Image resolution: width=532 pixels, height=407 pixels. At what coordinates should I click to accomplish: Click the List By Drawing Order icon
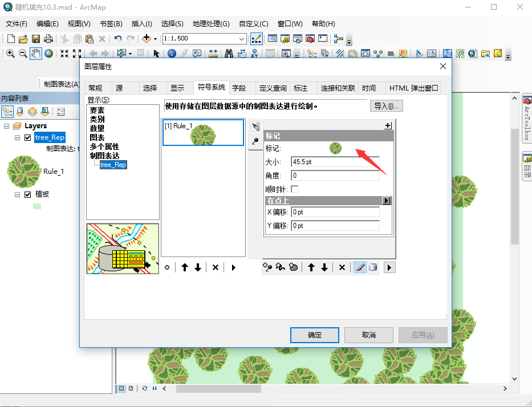click(x=7, y=112)
